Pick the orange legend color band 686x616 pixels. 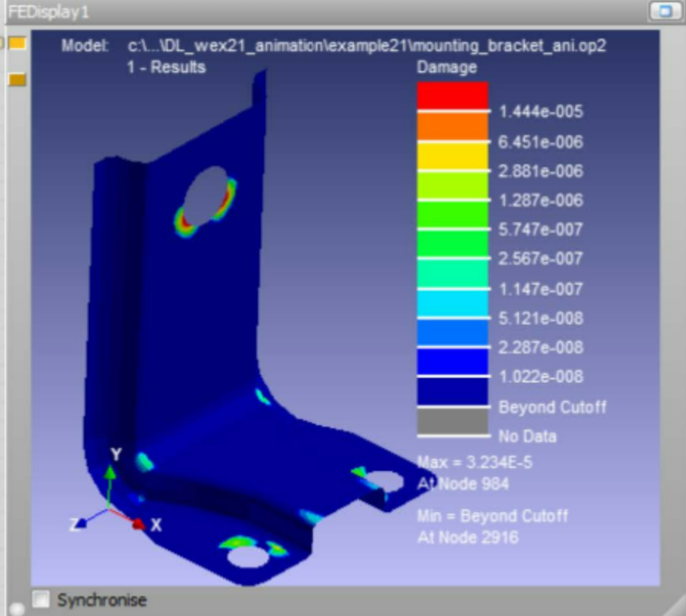coord(452,126)
